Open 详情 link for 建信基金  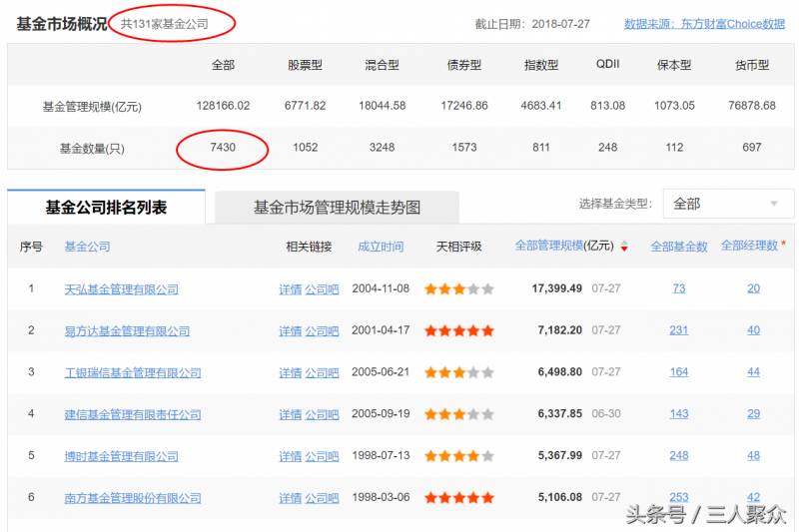pos(290,414)
